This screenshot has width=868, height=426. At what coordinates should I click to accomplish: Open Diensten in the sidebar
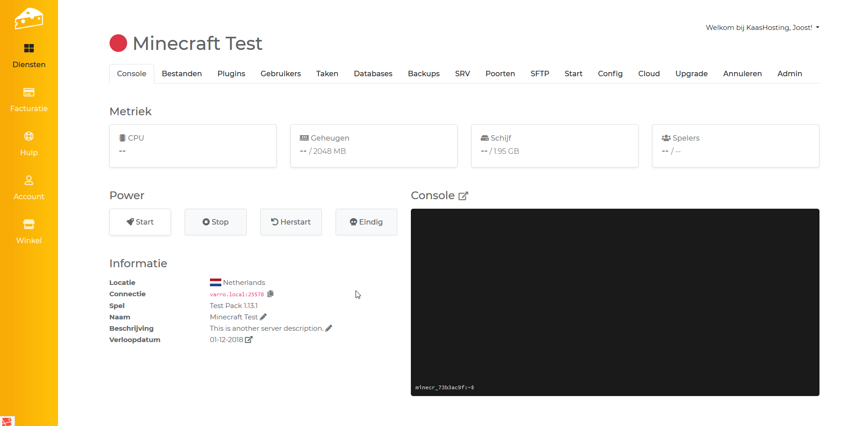pos(29,55)
